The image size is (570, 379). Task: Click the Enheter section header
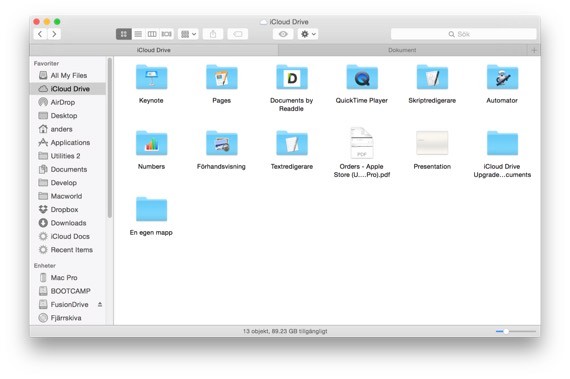click(45, 266)
